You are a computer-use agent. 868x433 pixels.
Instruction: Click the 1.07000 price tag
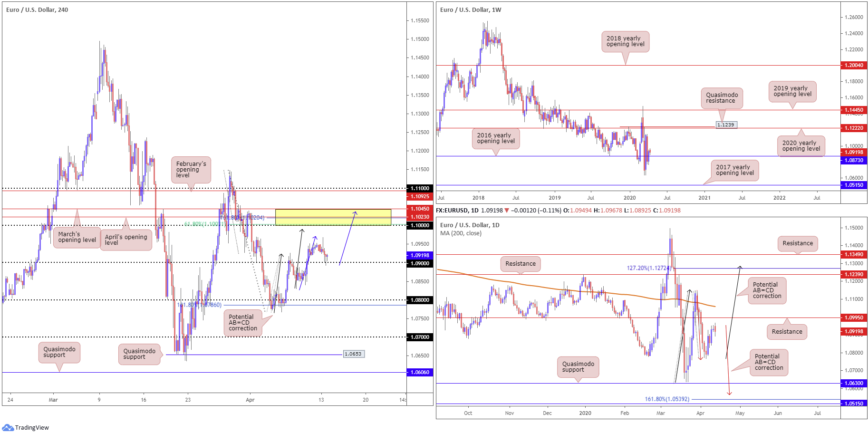coord(420,337)
